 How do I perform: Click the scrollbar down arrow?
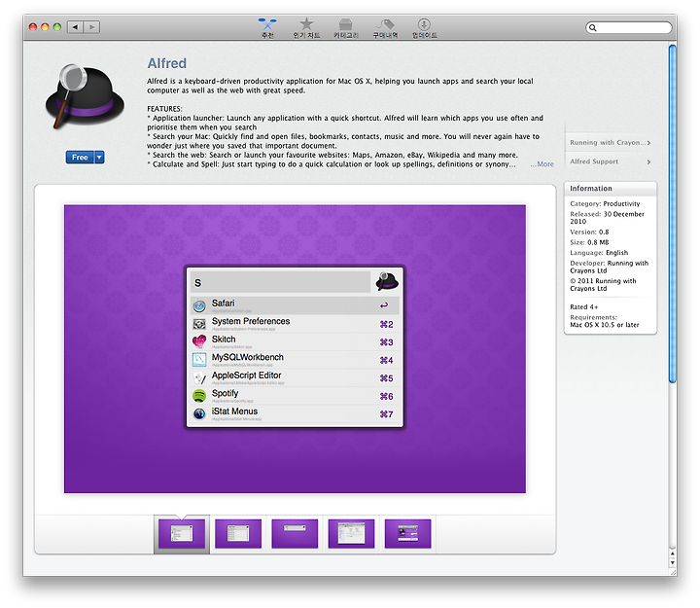pos(673,564)
